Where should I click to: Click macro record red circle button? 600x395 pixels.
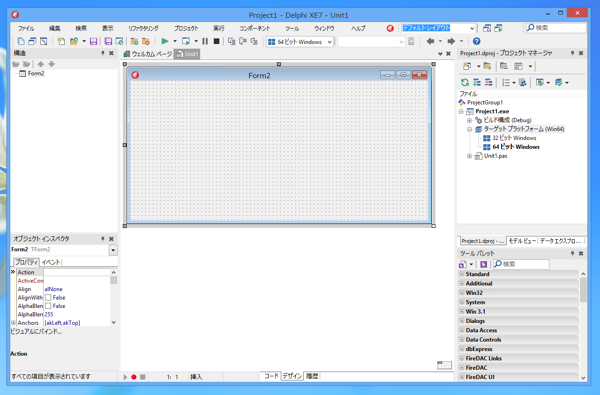coord(134,377)
